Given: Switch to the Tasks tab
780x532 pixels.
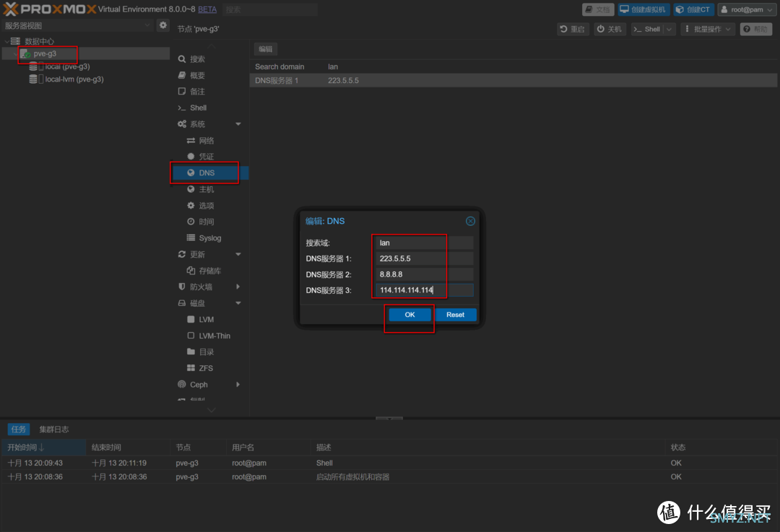Looking at the screenshot, I should point(19,429).
